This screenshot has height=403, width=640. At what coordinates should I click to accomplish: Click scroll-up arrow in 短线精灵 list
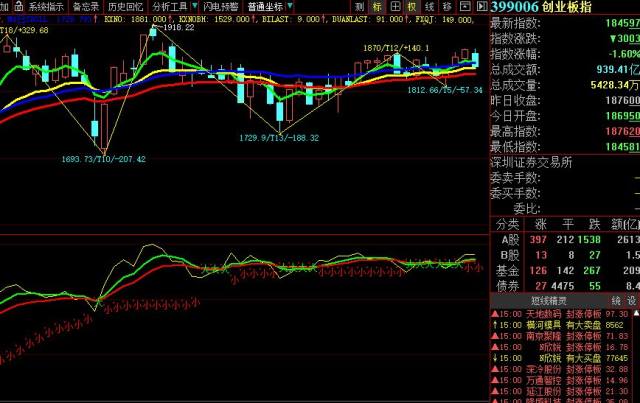click(636, 313)
